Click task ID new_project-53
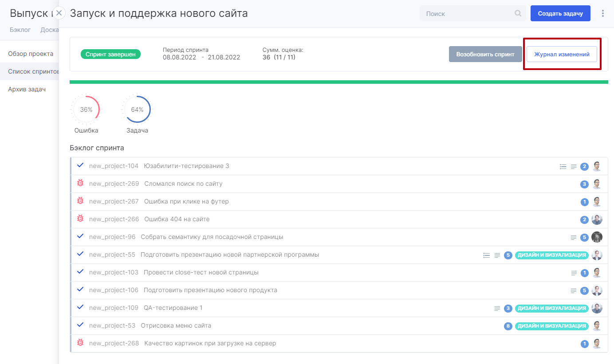Viewport: 614px width, 364px height. tap(112, 325)
